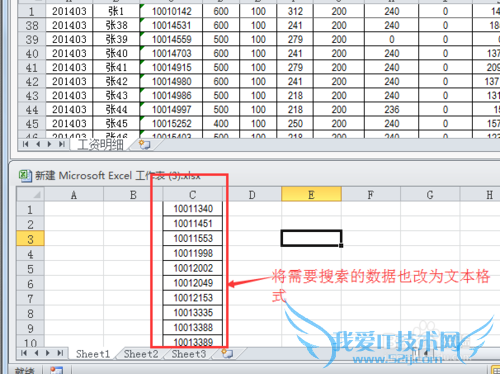500x374 pixels.
Task: Click cell 10014703 in upper workbook
Action: (x=171, y=53)
